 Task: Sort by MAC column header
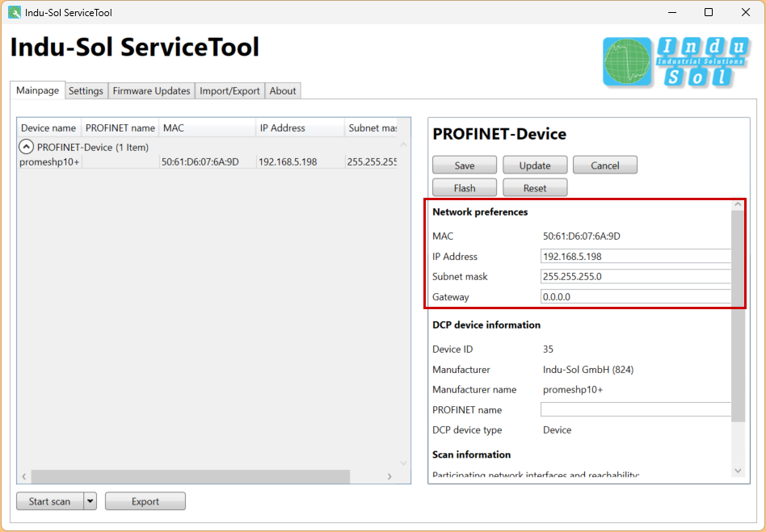coord(207,128)
